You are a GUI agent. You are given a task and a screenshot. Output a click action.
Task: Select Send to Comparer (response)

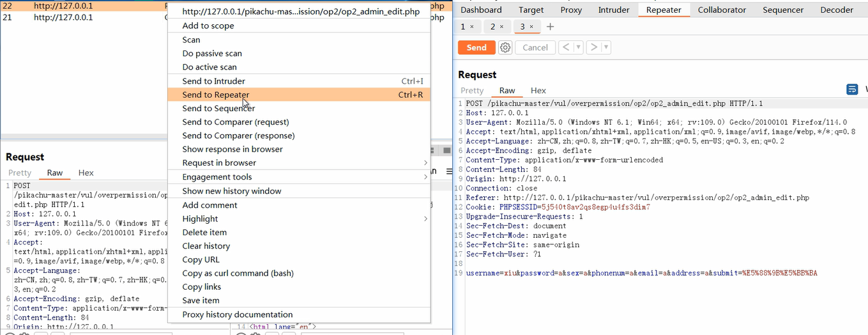click(299, 136)
